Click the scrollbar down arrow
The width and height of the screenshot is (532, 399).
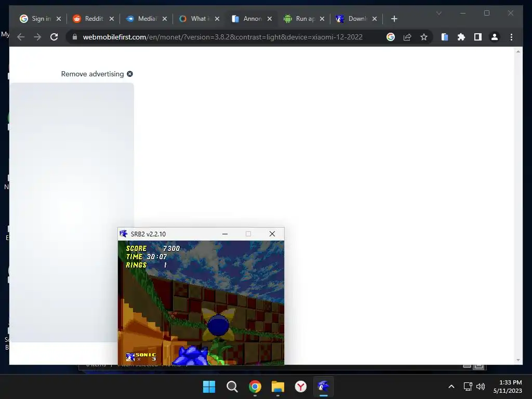click(x=518, y=360)
